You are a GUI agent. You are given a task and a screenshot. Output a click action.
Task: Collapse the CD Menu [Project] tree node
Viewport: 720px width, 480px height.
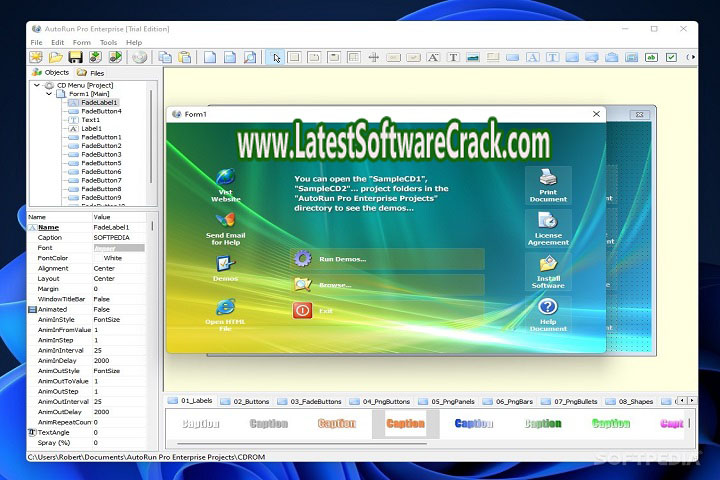pyautogui.click(x=37, y=85)
